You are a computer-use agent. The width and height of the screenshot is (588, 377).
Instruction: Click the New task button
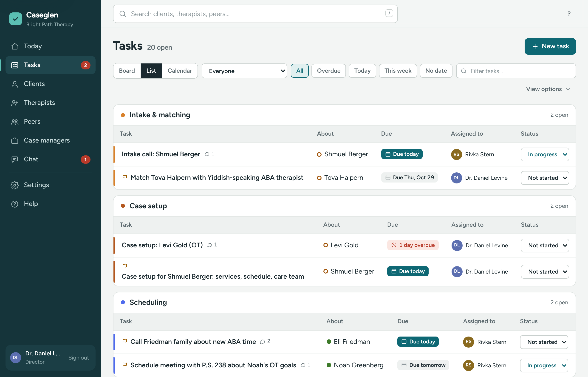(x=550, y=46)
